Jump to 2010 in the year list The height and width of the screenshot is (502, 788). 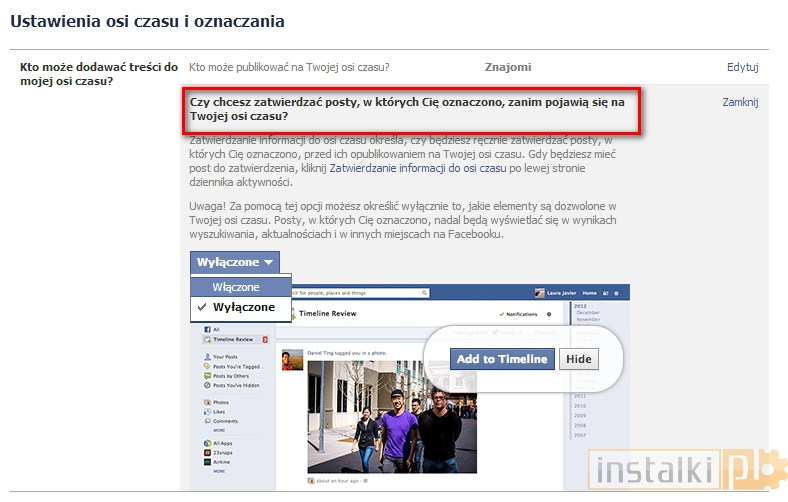point(580,406)
